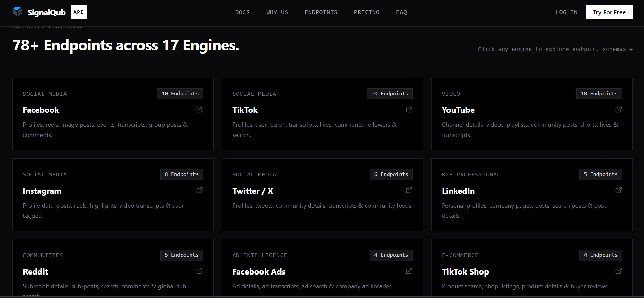Click the Try For Free button
Image resolution: width=644 pixels, height=298 pixels.
(609, 12)
